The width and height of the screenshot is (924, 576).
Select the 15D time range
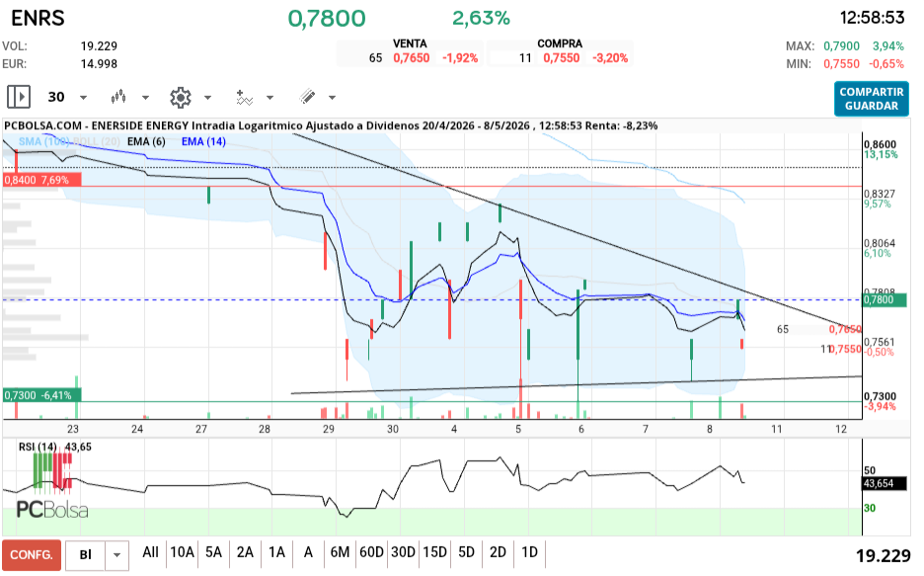[x=435, y=552]
